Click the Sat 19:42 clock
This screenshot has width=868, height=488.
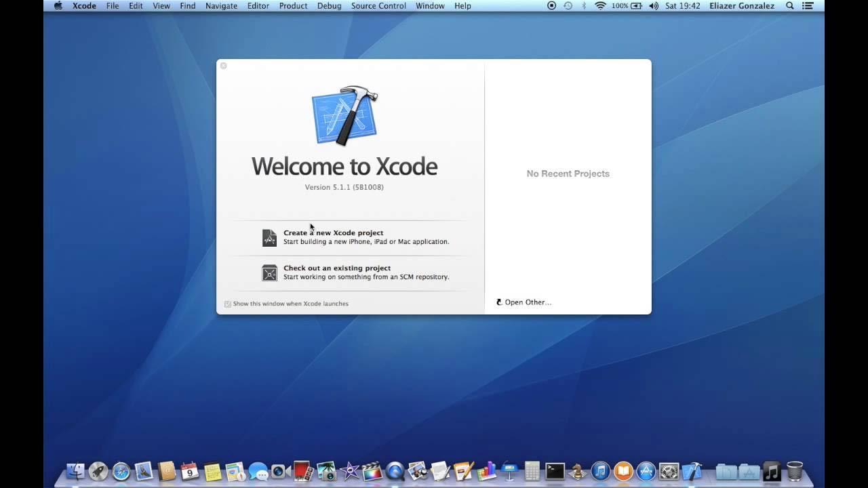[683, 5]
